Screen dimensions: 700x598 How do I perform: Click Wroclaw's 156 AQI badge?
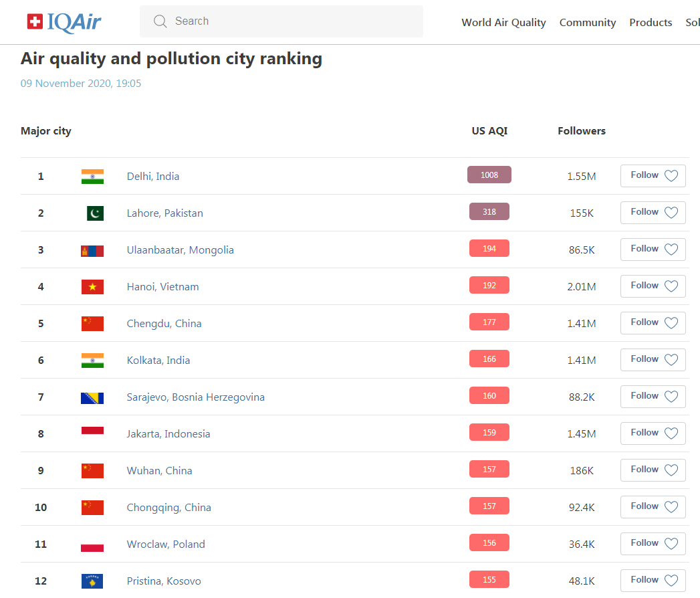click(x=489, y=542)
